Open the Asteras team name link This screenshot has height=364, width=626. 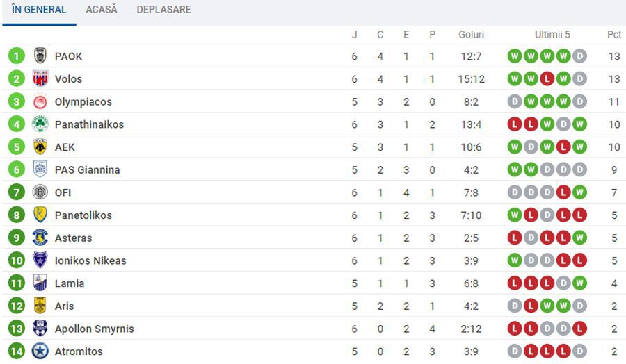73,238
